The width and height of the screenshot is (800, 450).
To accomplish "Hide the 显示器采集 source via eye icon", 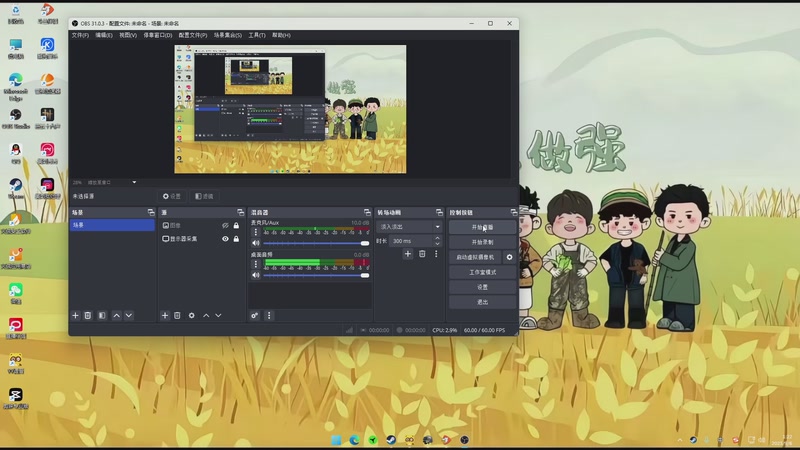I will (x=225, y=239).
